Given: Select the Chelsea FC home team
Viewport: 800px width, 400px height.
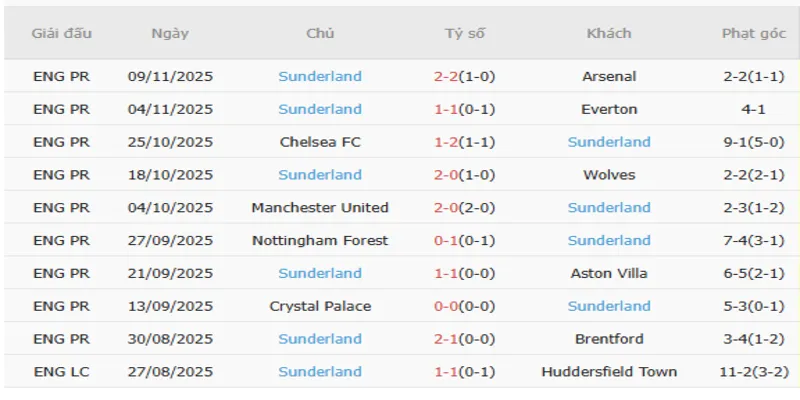Looking at the screenshot, I should [x=320, y=142].
